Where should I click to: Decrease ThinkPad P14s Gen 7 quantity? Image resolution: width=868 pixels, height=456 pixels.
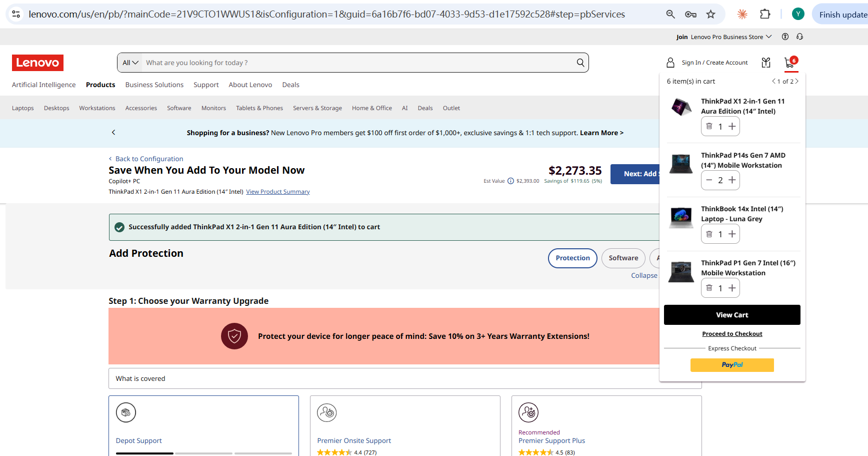coord(709,180)
